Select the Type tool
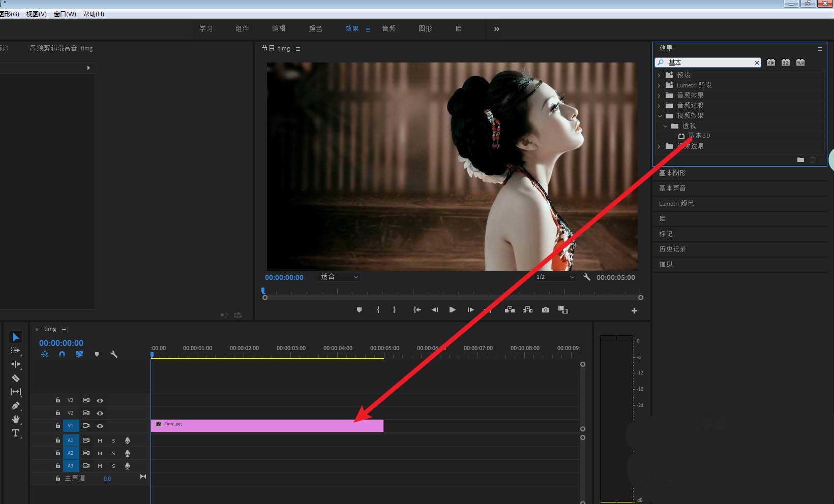Viewport: 834px width, 504px height. 16,433
